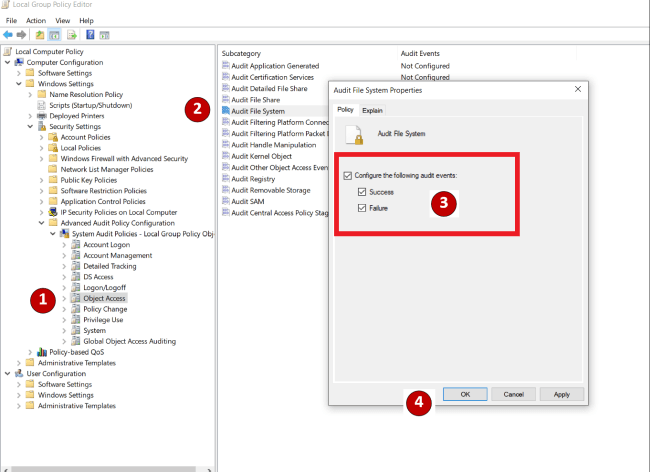Uncheck the Success audit checkbox
This screenshot has width=650, height=472.
click(x=362, y=192)
